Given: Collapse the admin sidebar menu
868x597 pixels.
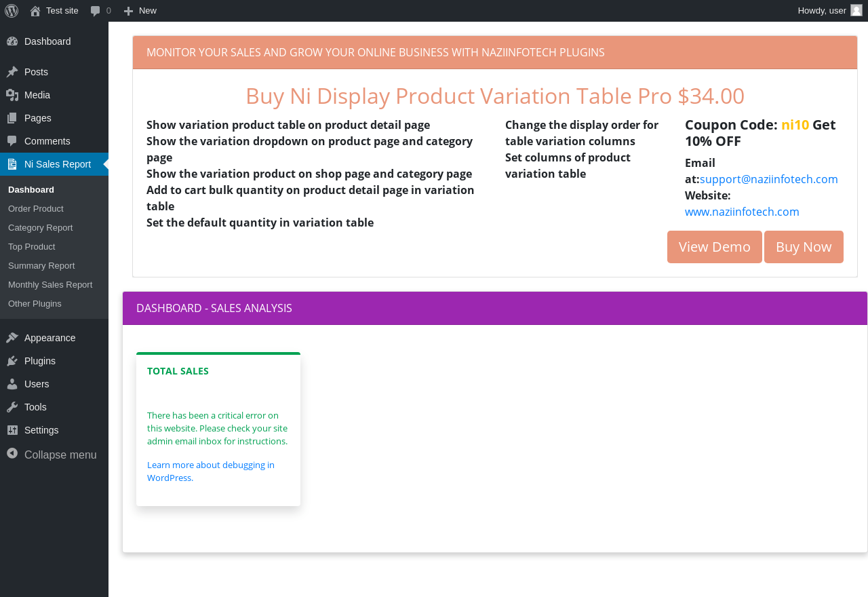Looking at the screenshot, I should coord(54,455).
